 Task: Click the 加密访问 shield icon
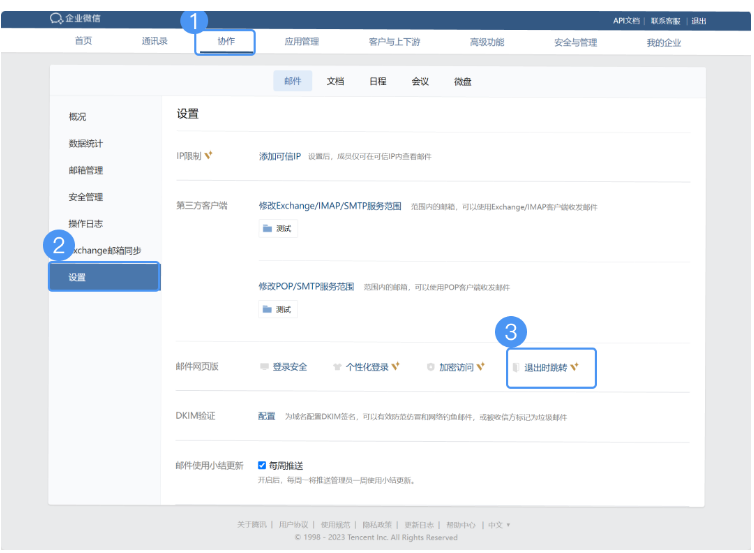coord(430,367)
